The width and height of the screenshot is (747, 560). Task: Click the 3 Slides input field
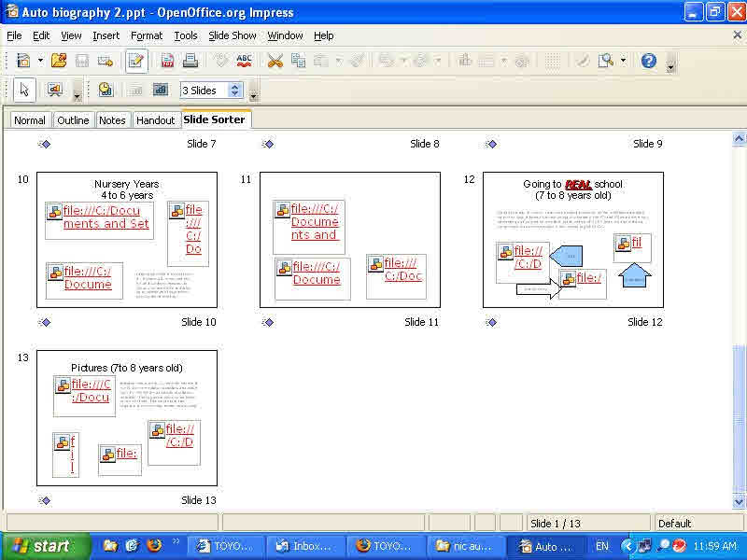pyautogui.click(x=204, y=90)
